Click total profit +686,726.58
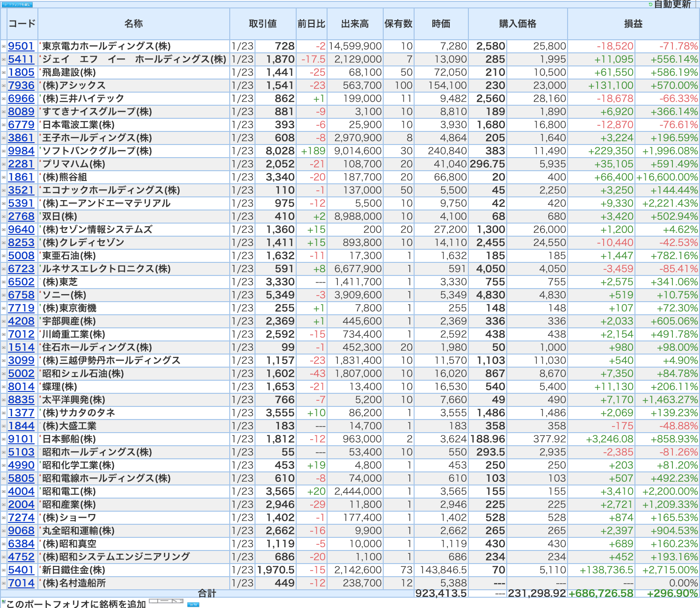 [x=601, y=594]
